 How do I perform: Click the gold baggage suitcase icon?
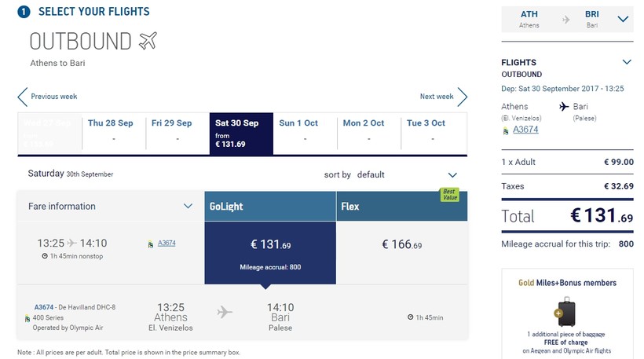(566, 310)
